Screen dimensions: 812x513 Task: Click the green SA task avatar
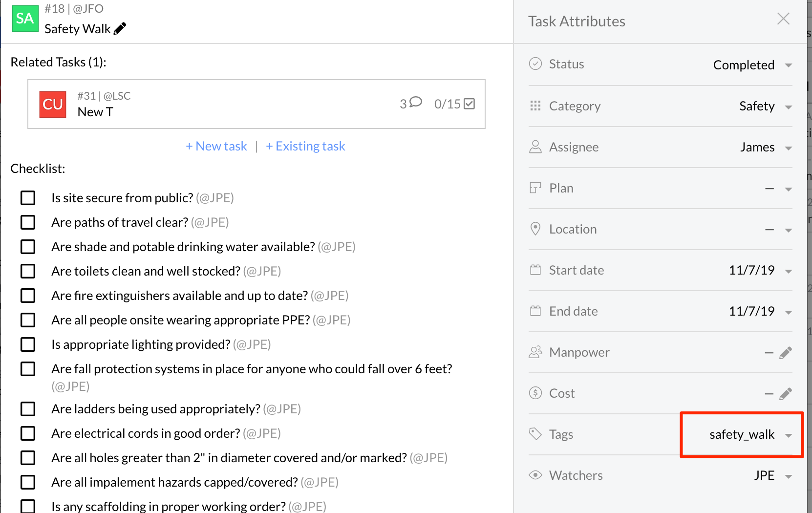tap(25, 19)
